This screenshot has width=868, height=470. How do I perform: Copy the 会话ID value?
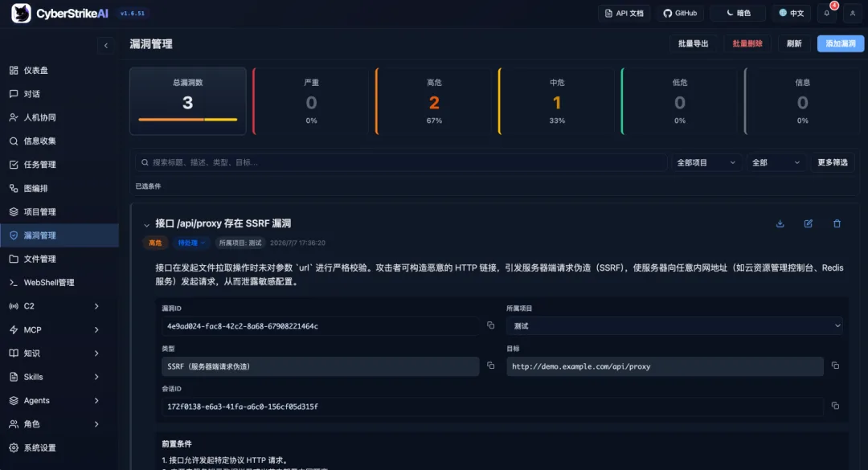pos(835,406)
